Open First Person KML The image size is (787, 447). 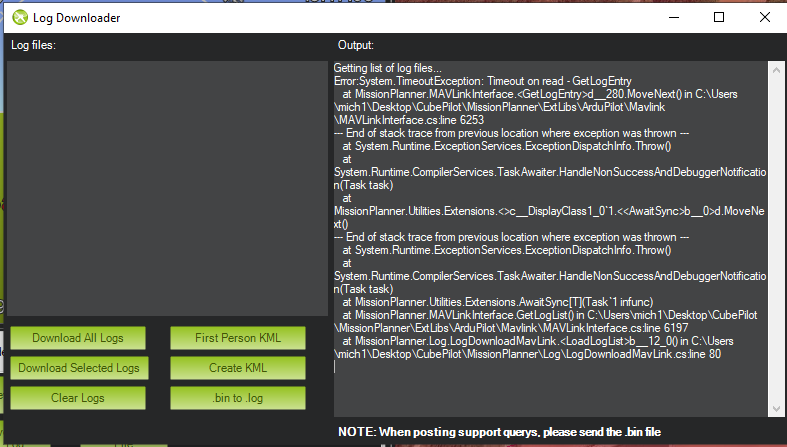237,338
